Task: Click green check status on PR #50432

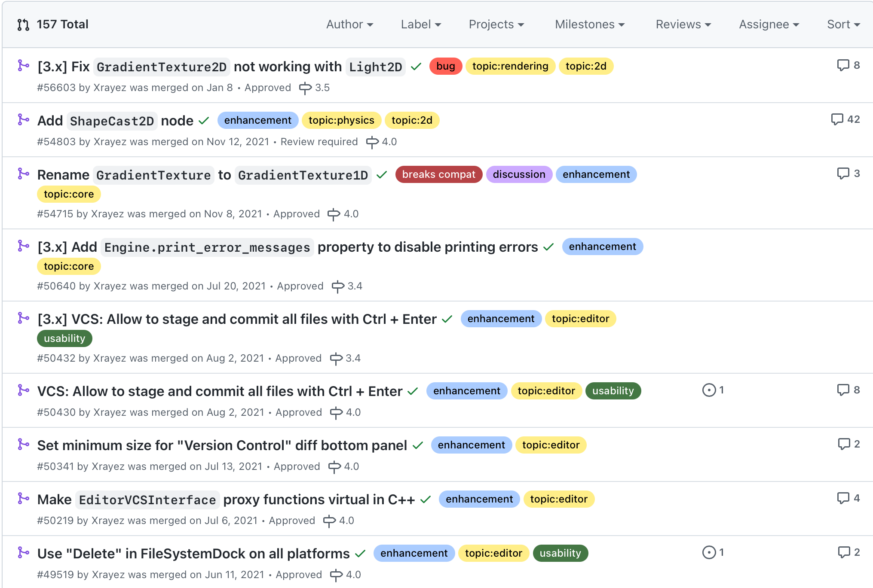Action: pos(447,320)
